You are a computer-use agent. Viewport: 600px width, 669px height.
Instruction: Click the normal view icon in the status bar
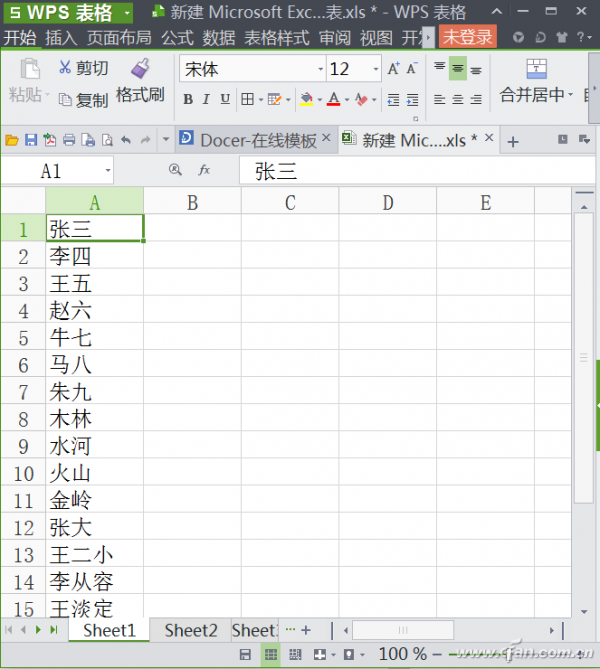(271, 654)
